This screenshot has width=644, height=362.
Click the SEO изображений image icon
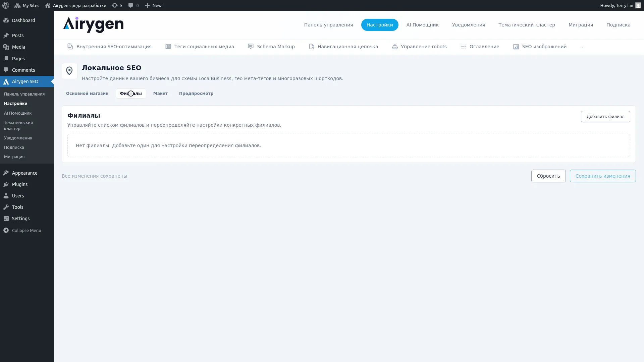coord(516,47)
